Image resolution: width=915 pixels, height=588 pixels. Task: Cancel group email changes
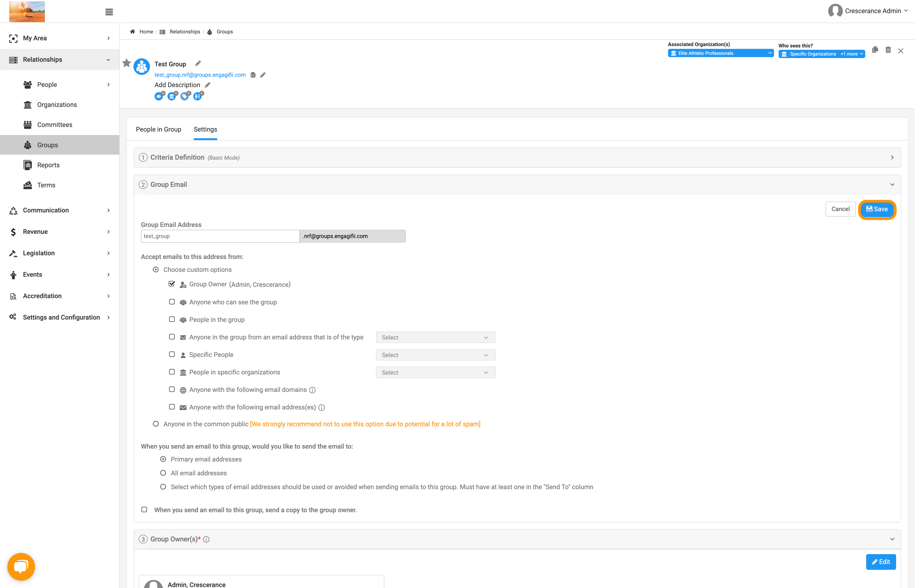tap(840, 209)
